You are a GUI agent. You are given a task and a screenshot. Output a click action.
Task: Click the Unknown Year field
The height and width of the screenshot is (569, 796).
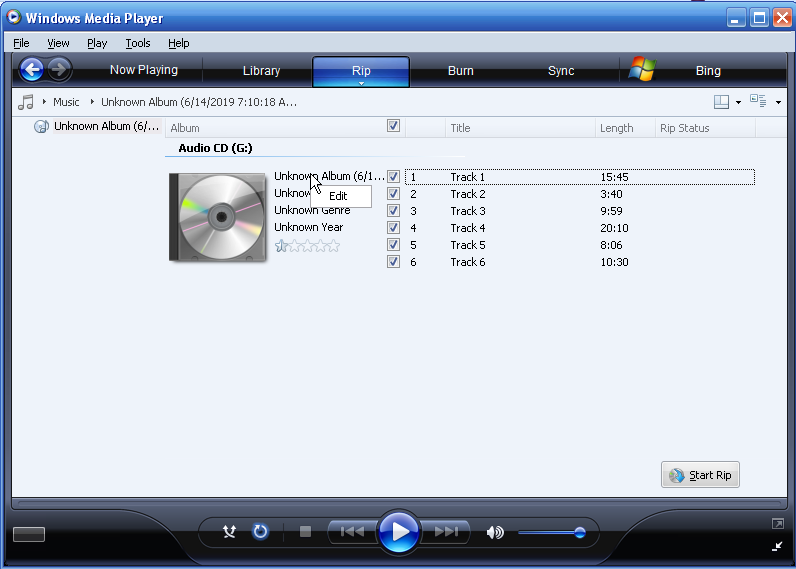(x=308, y=227)
